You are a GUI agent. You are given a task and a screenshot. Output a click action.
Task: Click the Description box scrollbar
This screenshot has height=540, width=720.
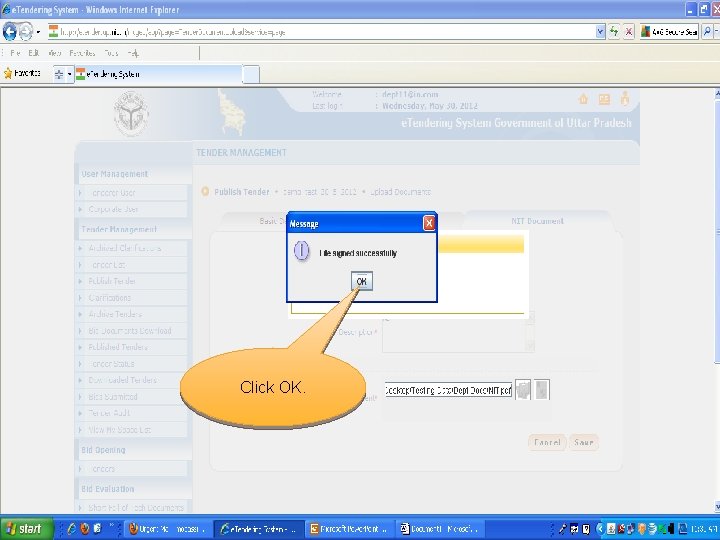tap(530, 332)
